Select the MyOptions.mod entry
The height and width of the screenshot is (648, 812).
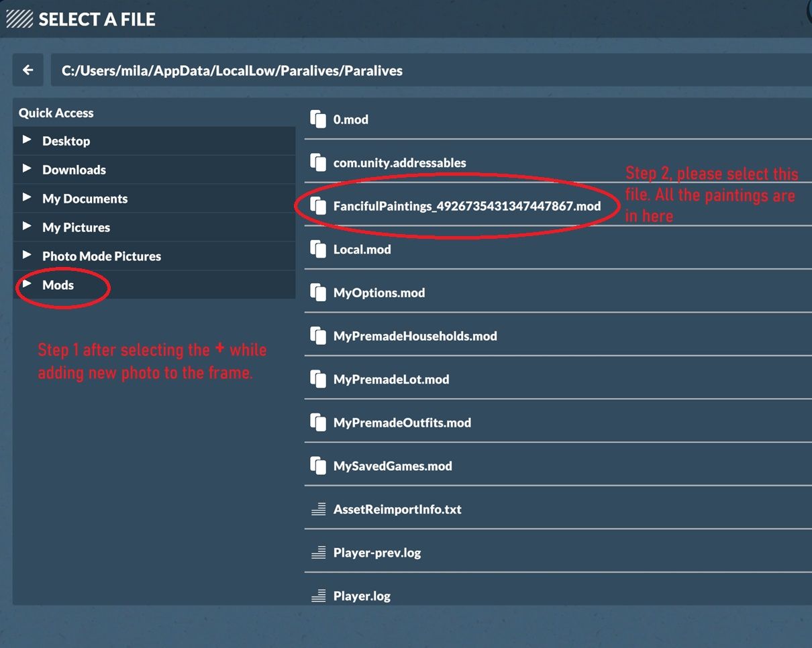tap(379, 292)
